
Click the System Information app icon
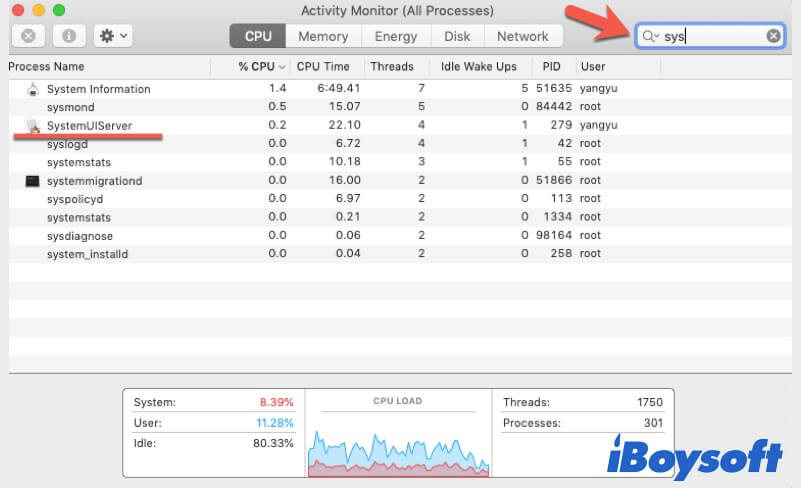pos(32,89)
